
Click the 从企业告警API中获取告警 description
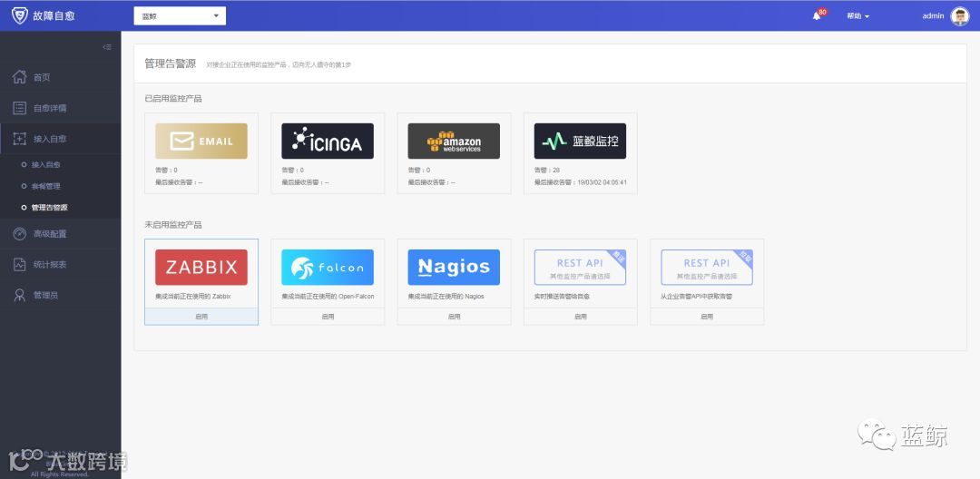pos(696,297)
